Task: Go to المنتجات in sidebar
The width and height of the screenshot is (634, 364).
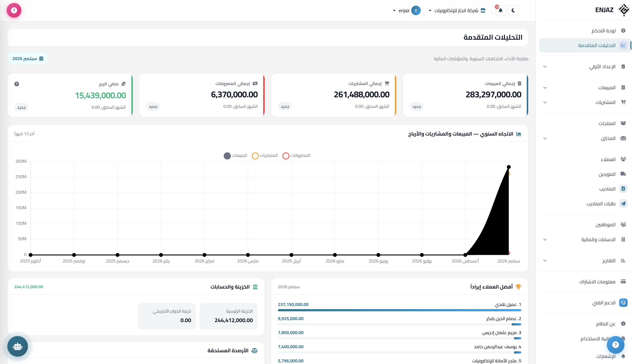Action: pos(585,123)
